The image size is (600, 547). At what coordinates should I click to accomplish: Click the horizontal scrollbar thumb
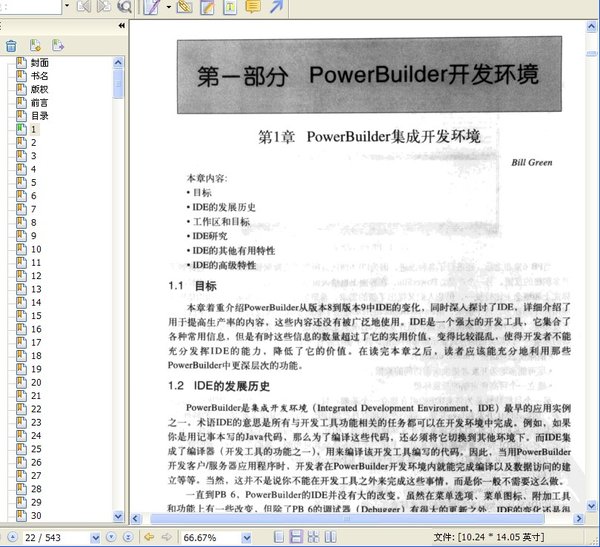pyautogui.click(x=347, y=519)
